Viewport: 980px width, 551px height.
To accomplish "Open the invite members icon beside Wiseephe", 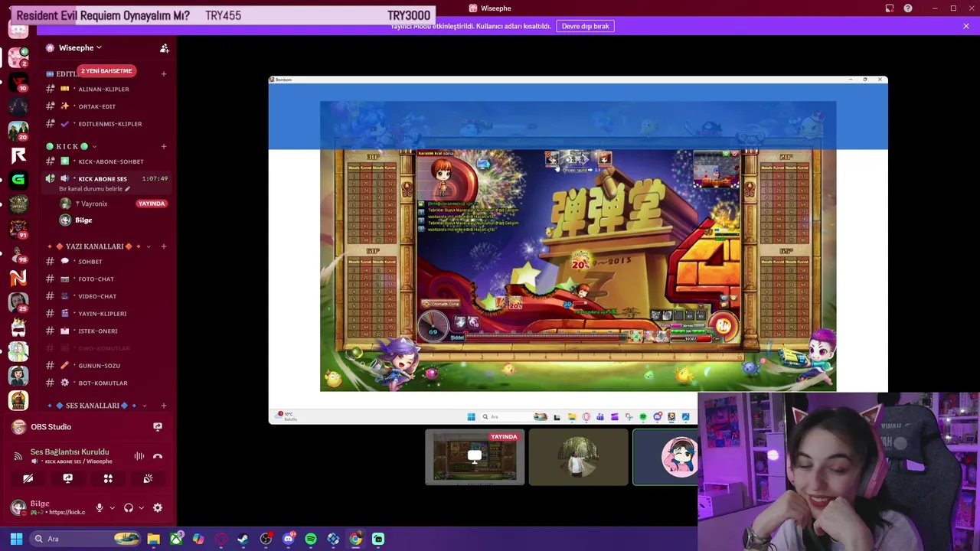I will pyautogui.click(x=164, y=47).
